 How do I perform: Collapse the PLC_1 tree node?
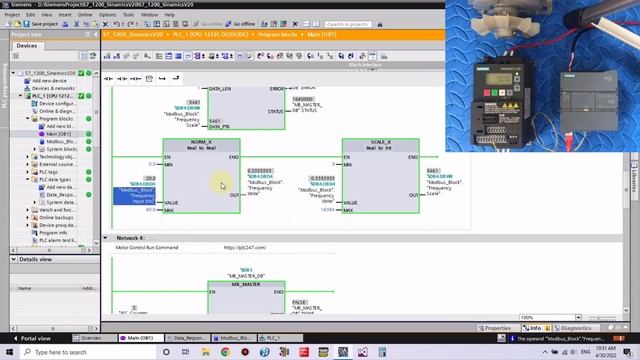click(x=20, y=96)
